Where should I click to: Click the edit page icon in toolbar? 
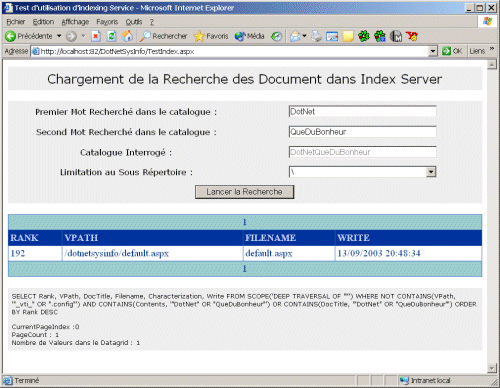tap(332, 36)
